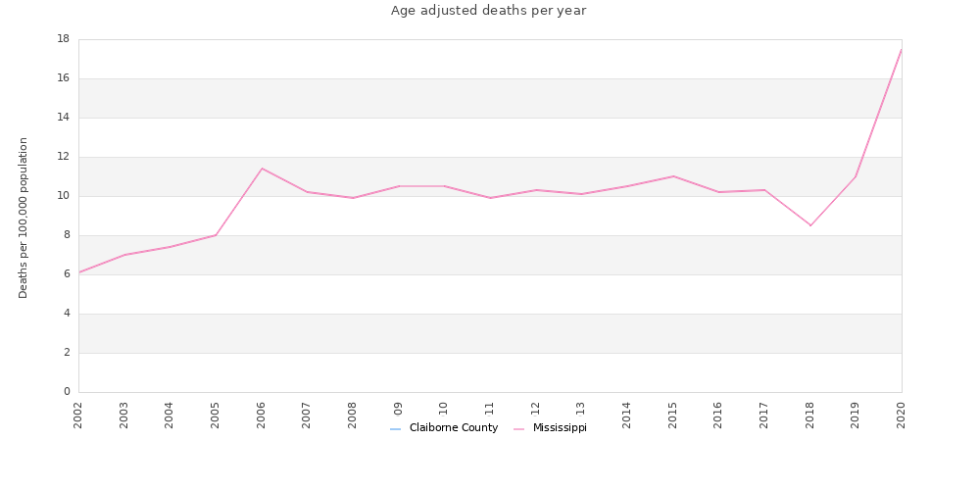980x490 pixels.
Task: Click the 10 y-axis tick label
Action: [63, 196]
